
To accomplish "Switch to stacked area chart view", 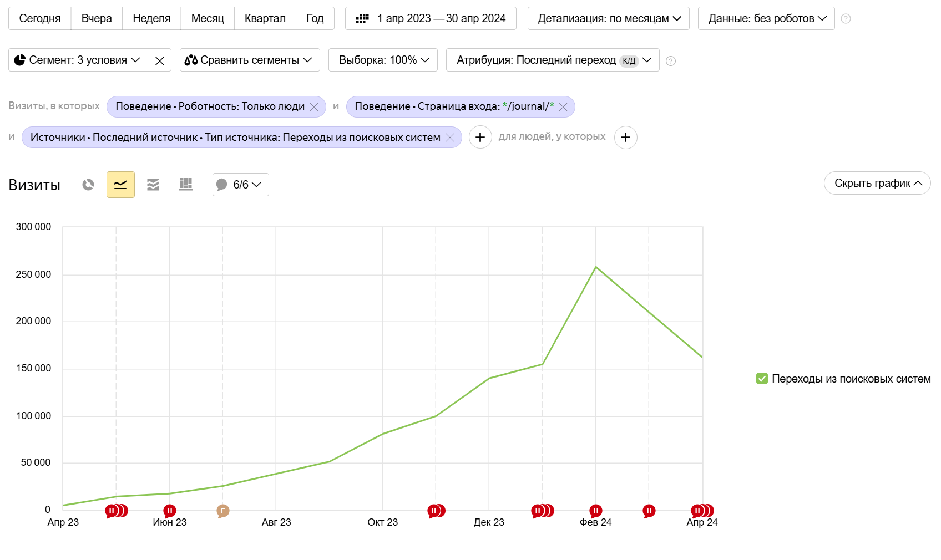I will point(153,185).
